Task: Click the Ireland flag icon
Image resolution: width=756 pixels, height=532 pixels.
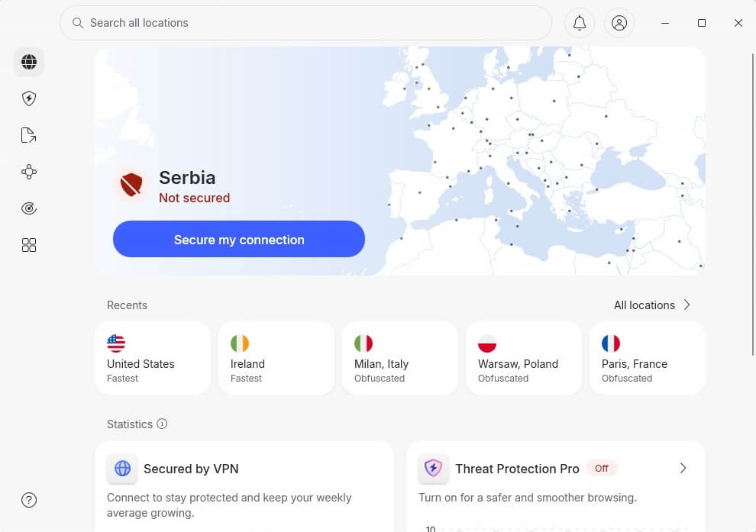Action: pyautogui.click(x=240, y=343)
